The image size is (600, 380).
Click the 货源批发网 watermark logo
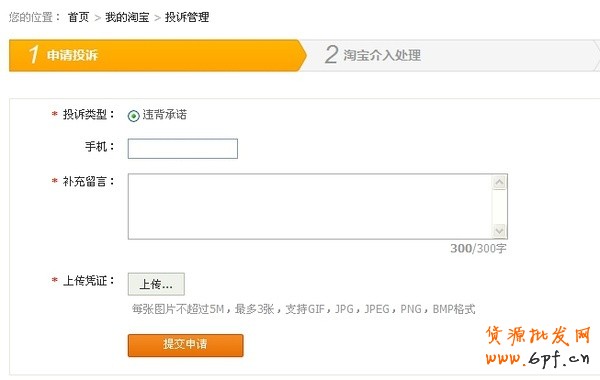(x=538, y=336)
